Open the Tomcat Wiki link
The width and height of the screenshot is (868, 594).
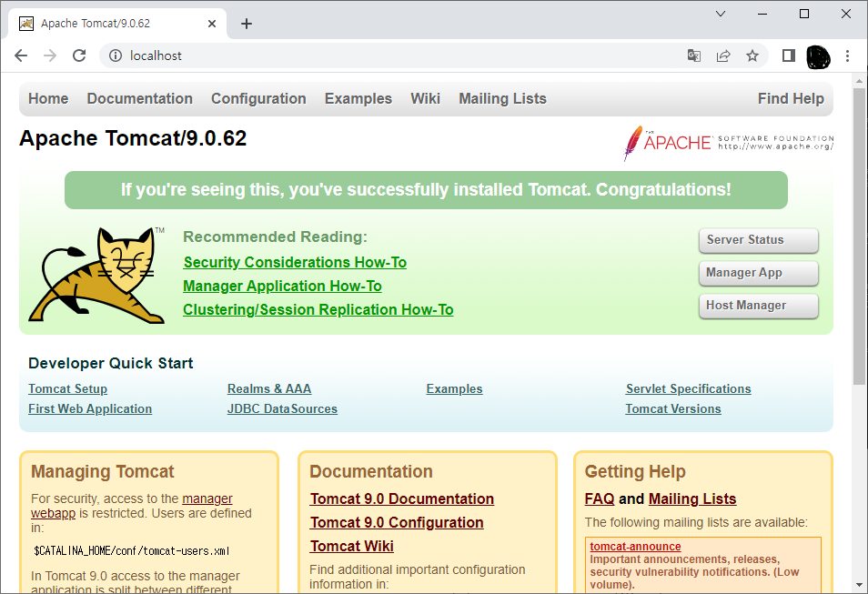coord(351,547)
